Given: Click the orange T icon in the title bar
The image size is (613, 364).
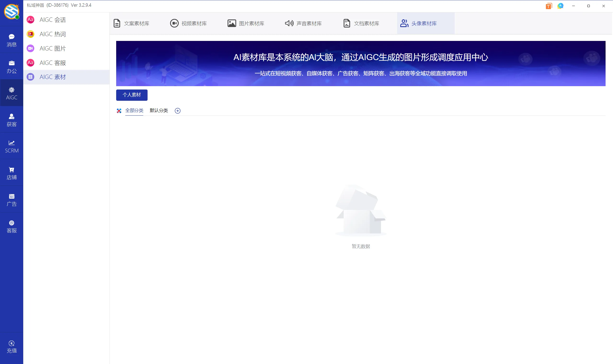Looking at the screenshot, I should click(549, 6).
